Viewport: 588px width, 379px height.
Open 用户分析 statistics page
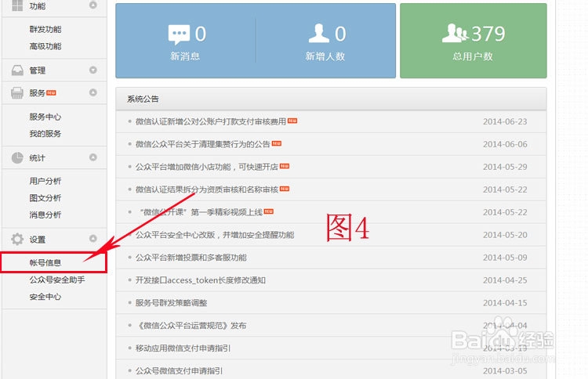(x=45, y=181)
